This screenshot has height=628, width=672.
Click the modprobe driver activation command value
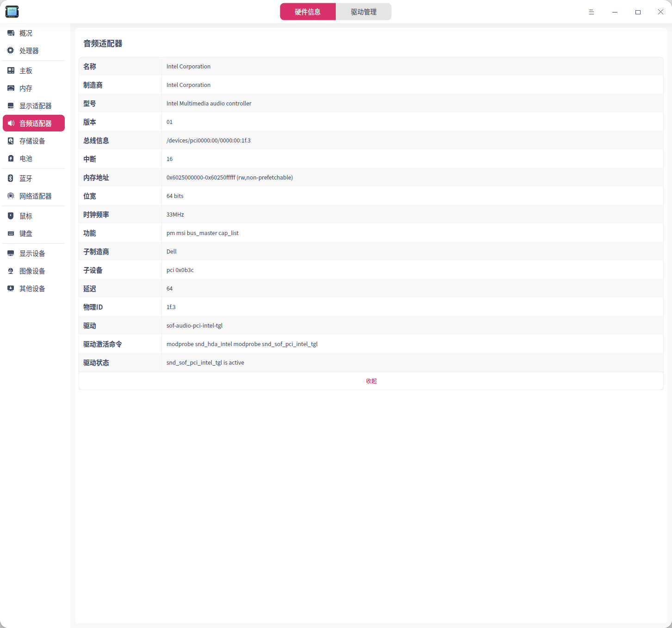(x=242, y=344)
